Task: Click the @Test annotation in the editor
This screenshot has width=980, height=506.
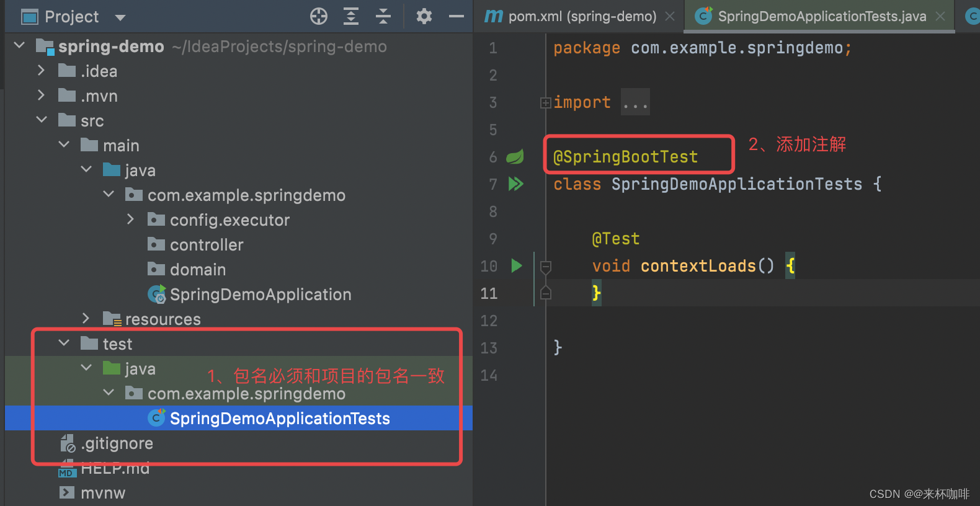Action: (615, 239)
